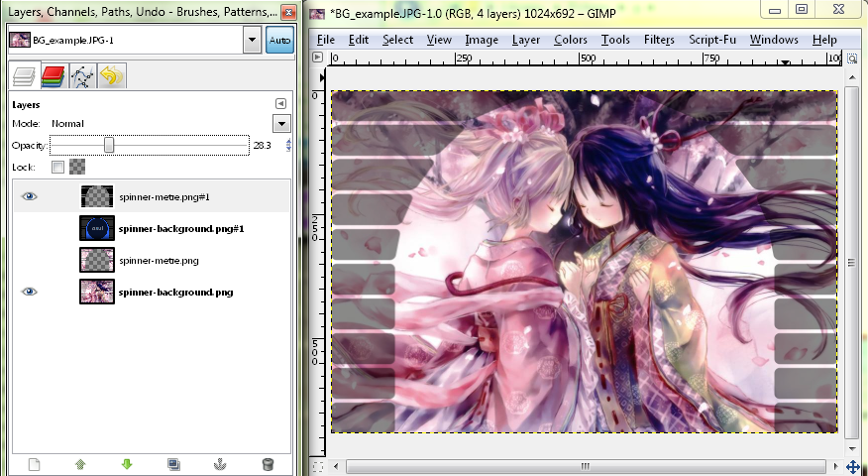Click the zoom-on-resize icon at top right
The height and width of the screenshot is (476, 868).
click(x=852, y=58)
